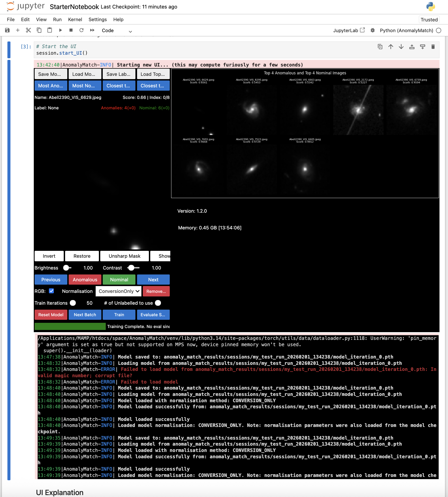This screenshot has height=497, width=448.
Task: Toggle the RGB checkbox
Action: (51, 291)
